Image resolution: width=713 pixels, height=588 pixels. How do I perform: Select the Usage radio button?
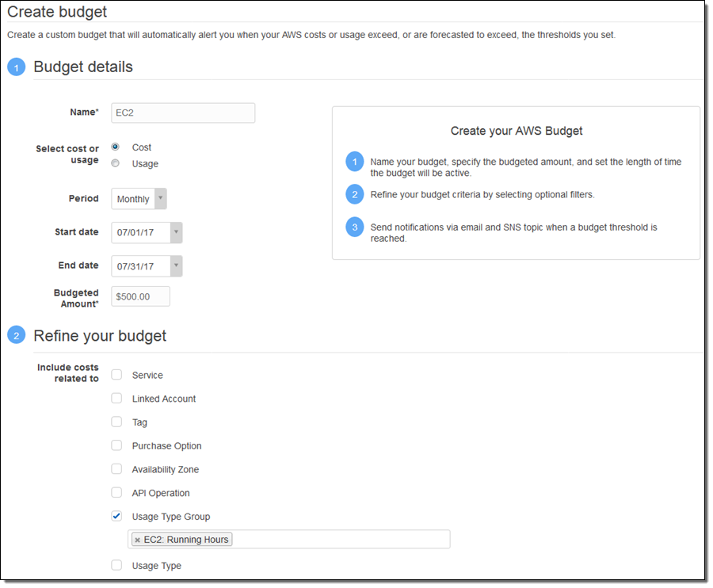116,163
